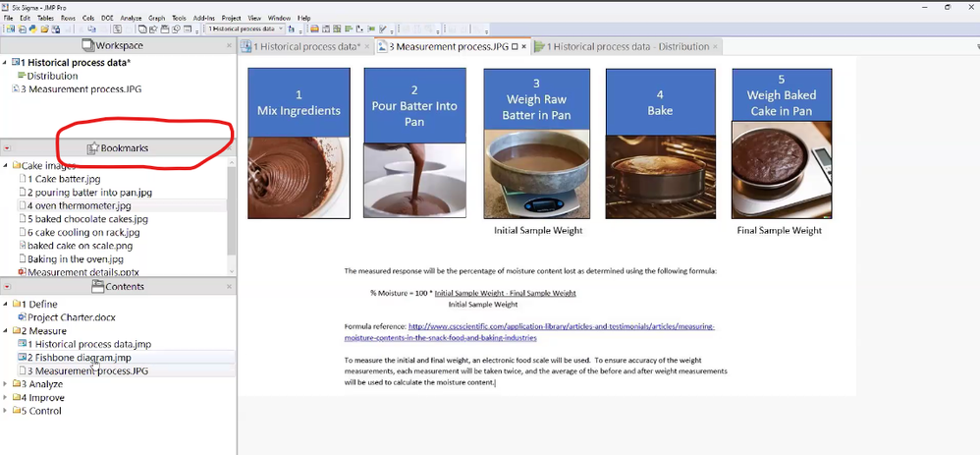The height and width of the screenshot is (455, 980).
Task: Click the Mix Ingredients batter photo
Action: pyautogui.click(x=299, y=178)
